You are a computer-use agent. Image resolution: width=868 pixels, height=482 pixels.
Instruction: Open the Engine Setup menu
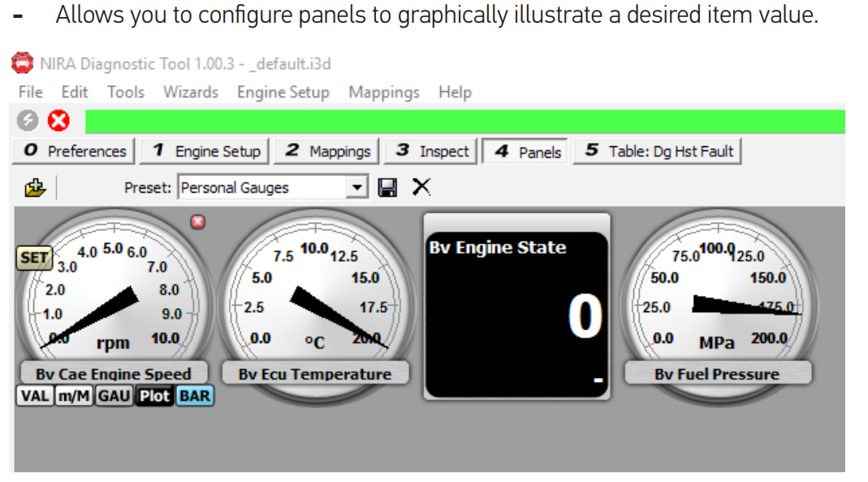coord(283,92)
